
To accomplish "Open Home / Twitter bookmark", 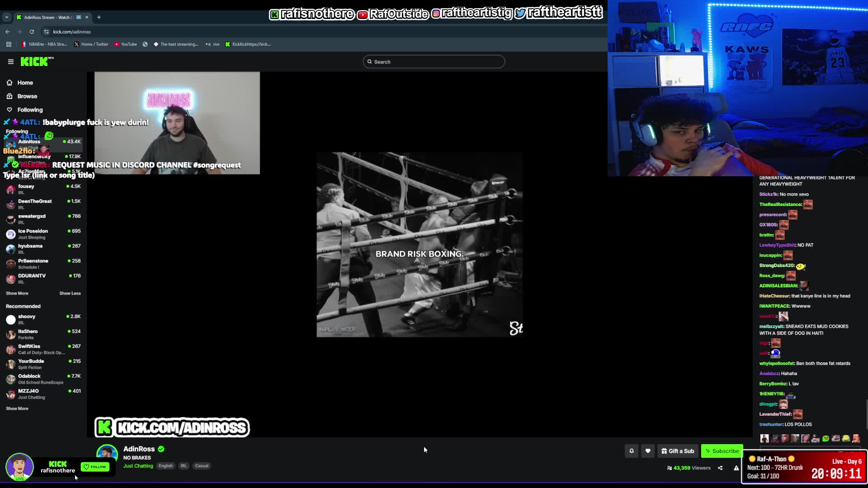I will coord(91,44).
